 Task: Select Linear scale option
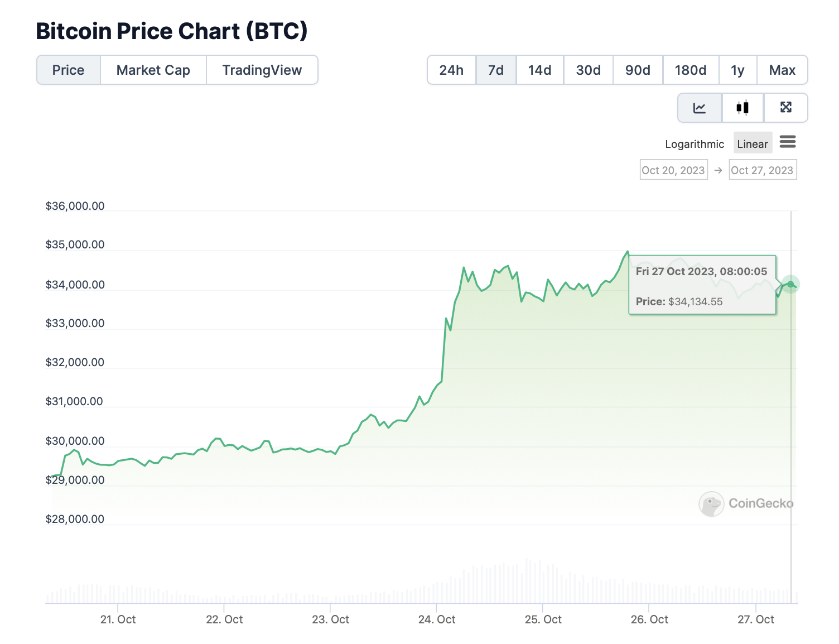(x=753, y=144)
